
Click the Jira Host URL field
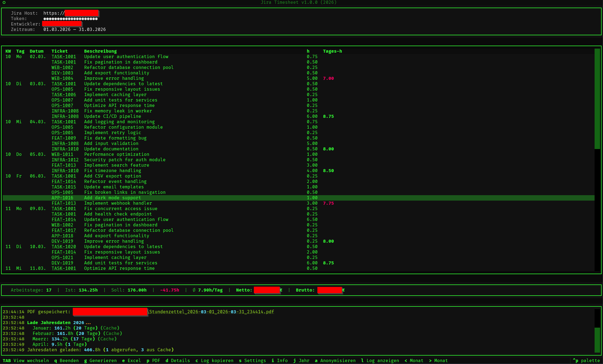coord(71,13)
